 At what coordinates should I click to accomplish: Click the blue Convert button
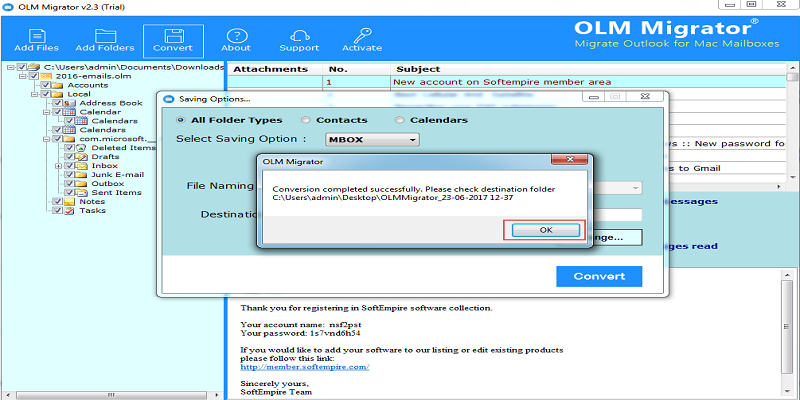point(599,276)
